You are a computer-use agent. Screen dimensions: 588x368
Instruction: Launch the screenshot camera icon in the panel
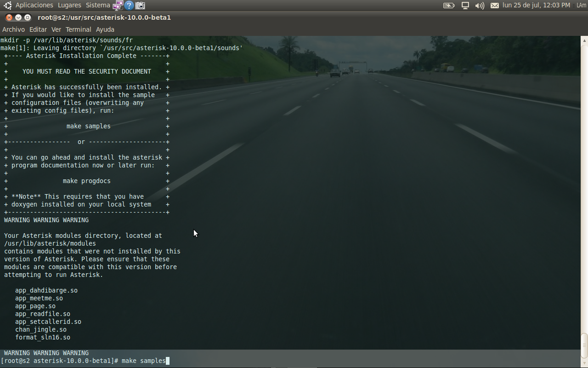coord(141,6)
